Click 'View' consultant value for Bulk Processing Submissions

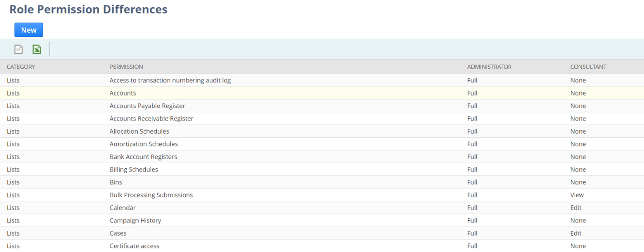click(x=577, y=195)
